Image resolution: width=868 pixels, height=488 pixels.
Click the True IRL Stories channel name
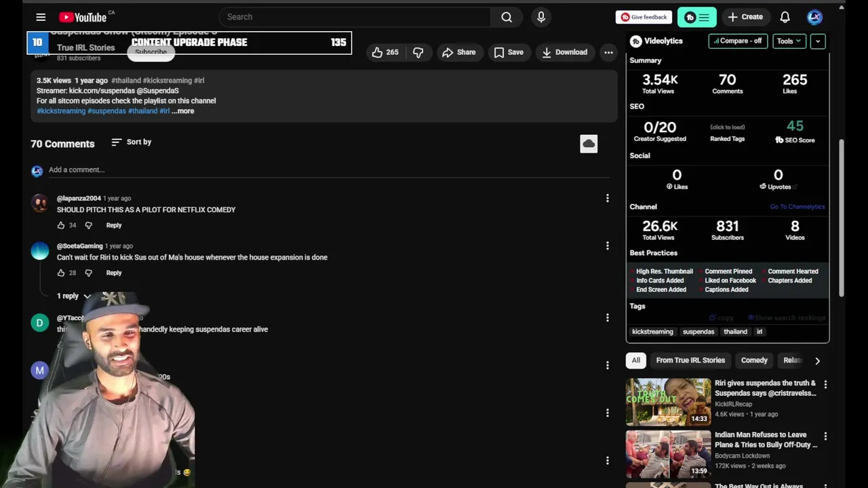pyautogui.click(x=85, y=47)
